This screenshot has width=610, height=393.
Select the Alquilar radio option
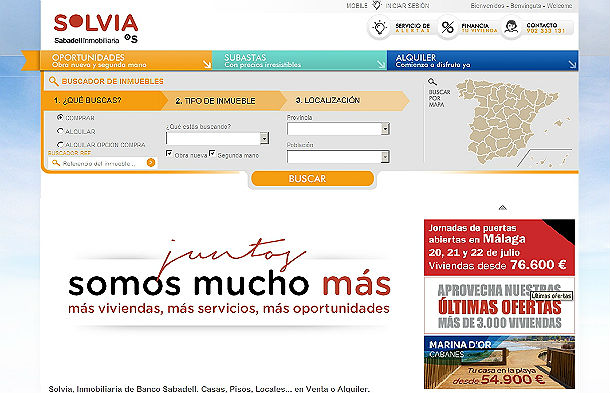point(60,131)
